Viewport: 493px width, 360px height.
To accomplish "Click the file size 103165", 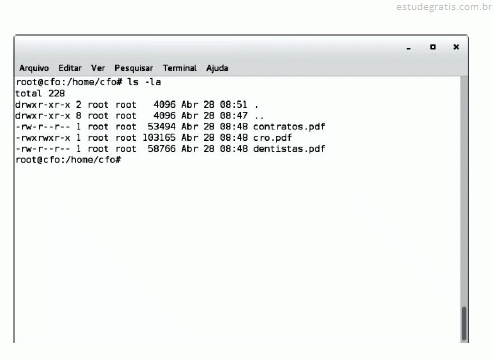I will [159, 138].
